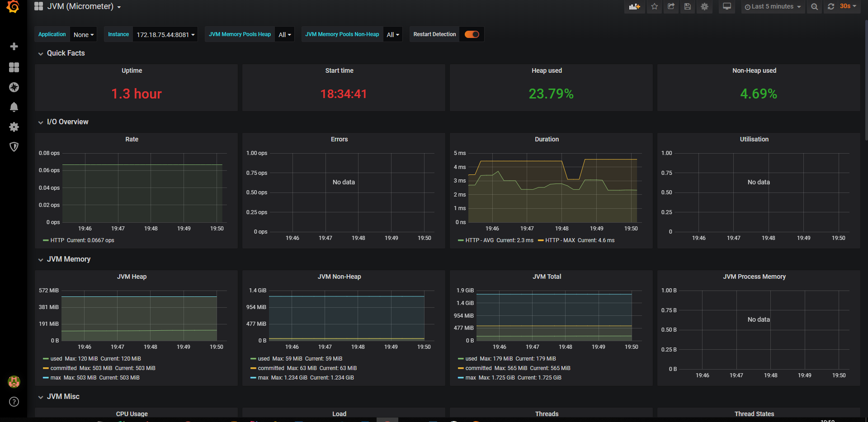Open the Utilisation panel title menu
This screenshot has height=422, width=868.
(755, 139)
